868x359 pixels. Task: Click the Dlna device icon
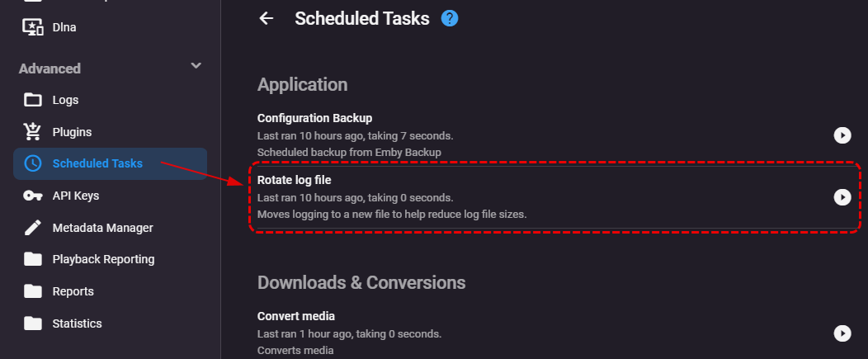(33, 27)
